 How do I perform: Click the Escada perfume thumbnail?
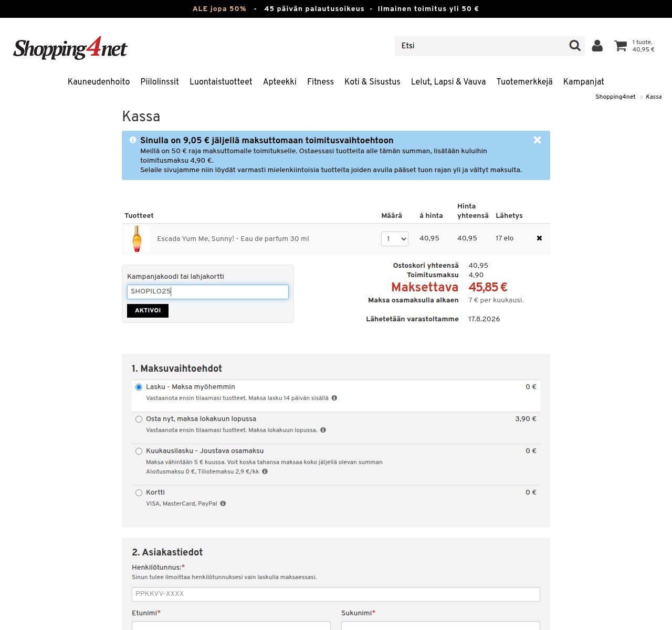click(x=137, y=239)
